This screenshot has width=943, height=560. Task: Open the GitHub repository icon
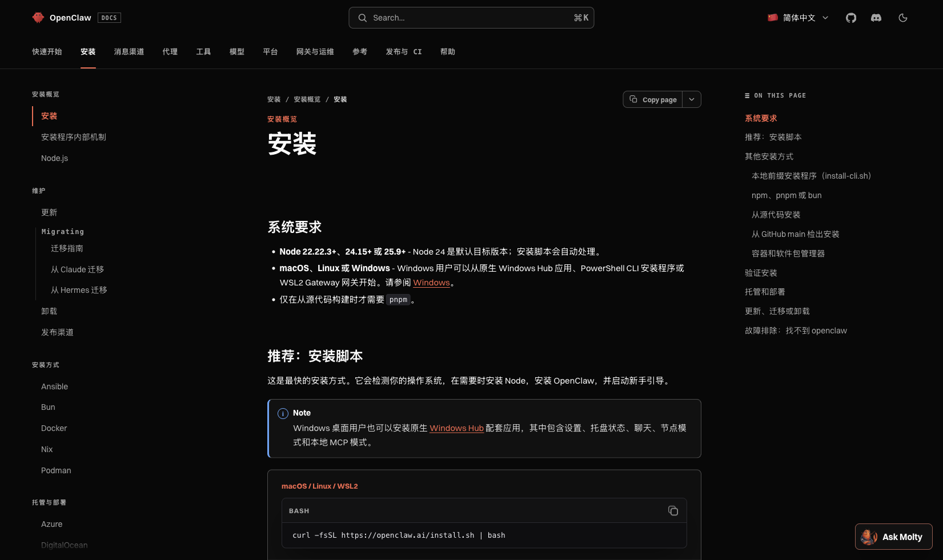coord(851,18)
